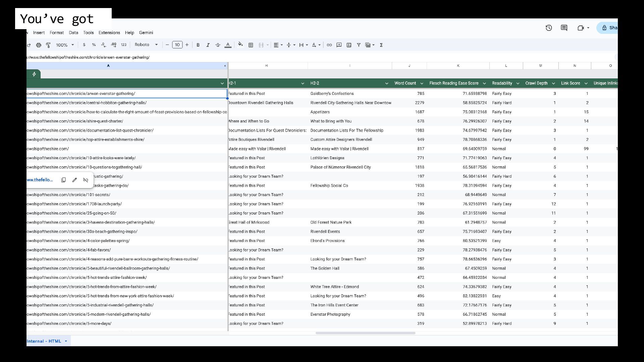The image size is (644, 362).
Task: Open the borders tool
Action: coord(251,45)
